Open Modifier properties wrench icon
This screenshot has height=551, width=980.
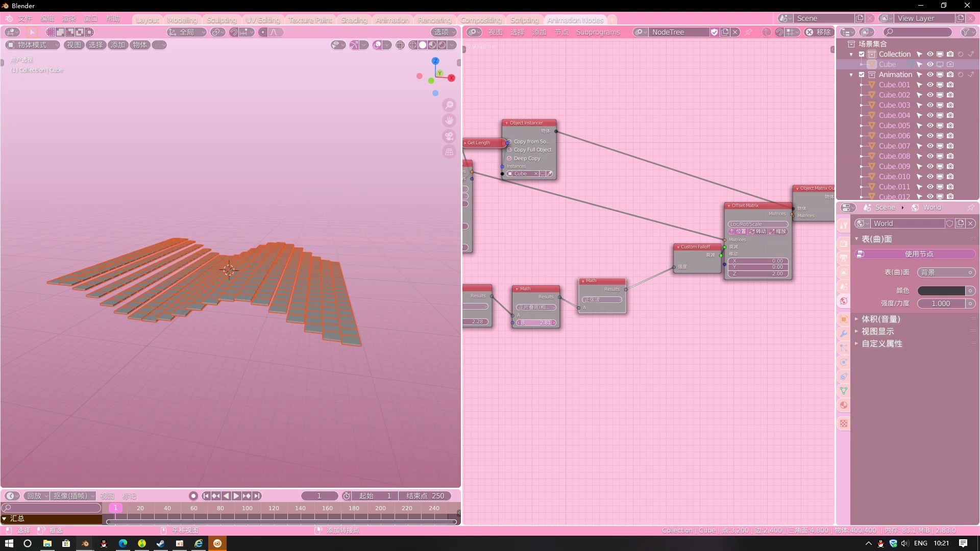(x=844, y=334)
